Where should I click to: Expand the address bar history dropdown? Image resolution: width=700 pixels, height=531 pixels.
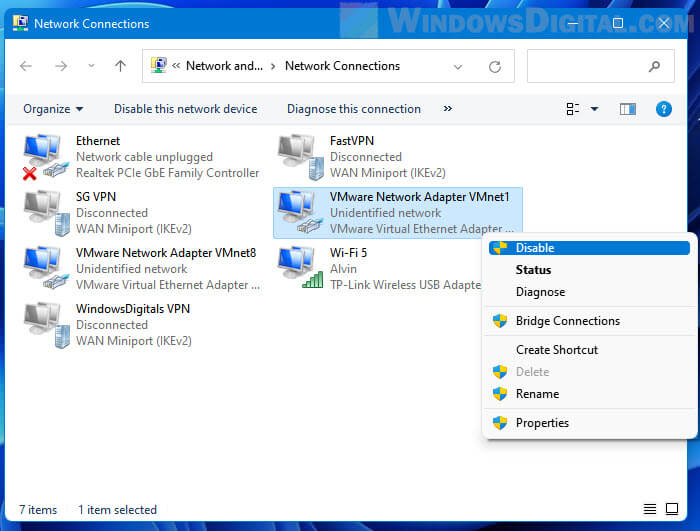click(x=458, y=67)
